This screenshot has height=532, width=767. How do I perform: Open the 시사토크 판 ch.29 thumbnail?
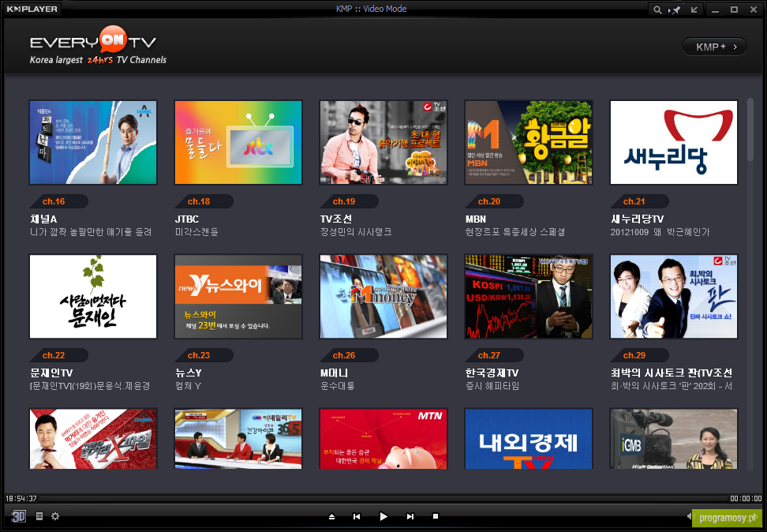click(x=674, y=297)
